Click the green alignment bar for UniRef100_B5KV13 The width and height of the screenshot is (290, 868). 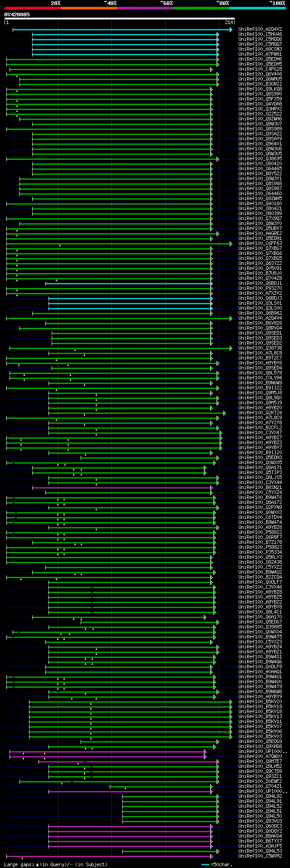pos(130,716)
